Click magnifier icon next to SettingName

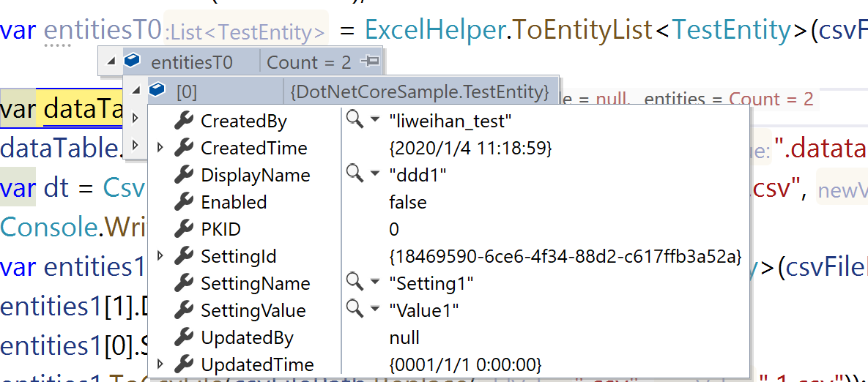[x=355, y=282]
